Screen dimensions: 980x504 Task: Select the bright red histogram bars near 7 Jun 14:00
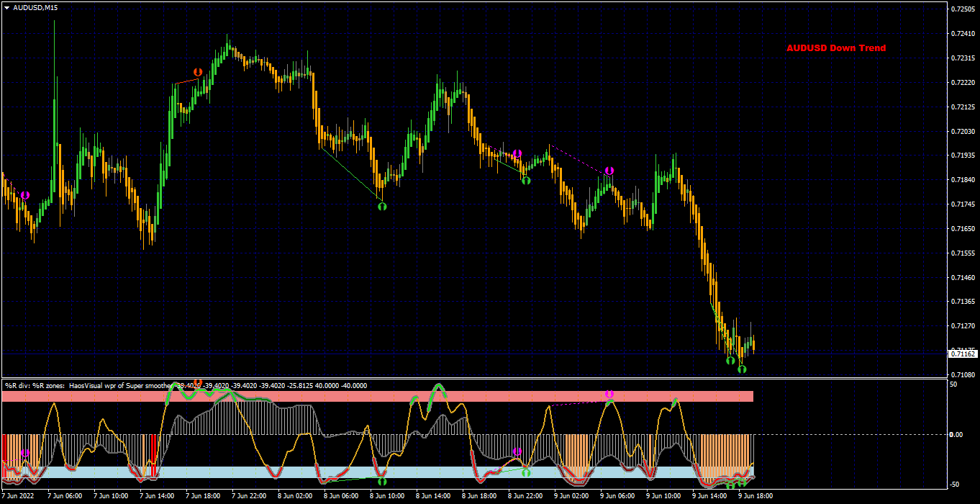pyautogui.click(x=153, y=456)
